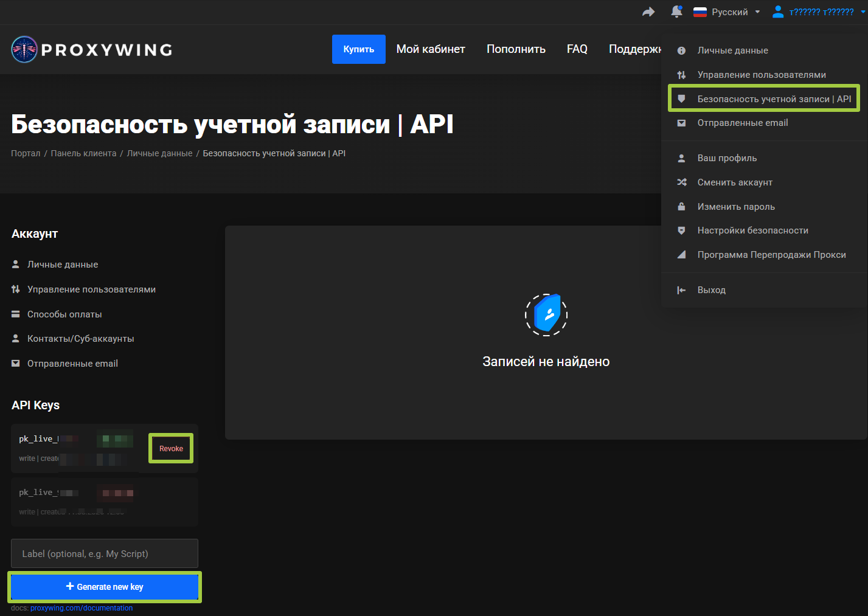The width and height of the screenshot is (868, 616).
Task: Select Отправленные email in user dropdown
Action: point(743,123)
